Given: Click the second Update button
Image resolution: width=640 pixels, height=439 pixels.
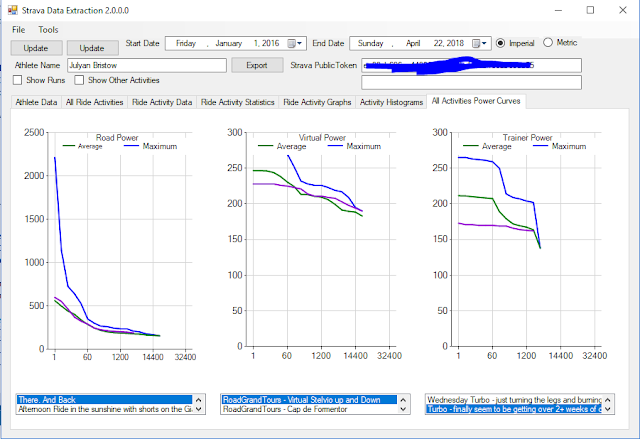Looking at the screenshot, I should [x=93, y=48].
